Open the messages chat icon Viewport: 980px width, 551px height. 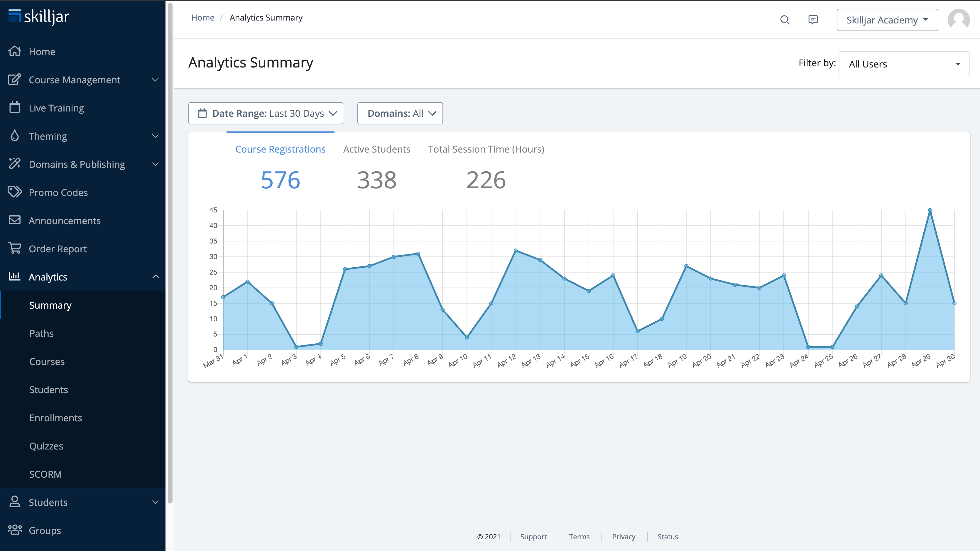coord(813,20)
